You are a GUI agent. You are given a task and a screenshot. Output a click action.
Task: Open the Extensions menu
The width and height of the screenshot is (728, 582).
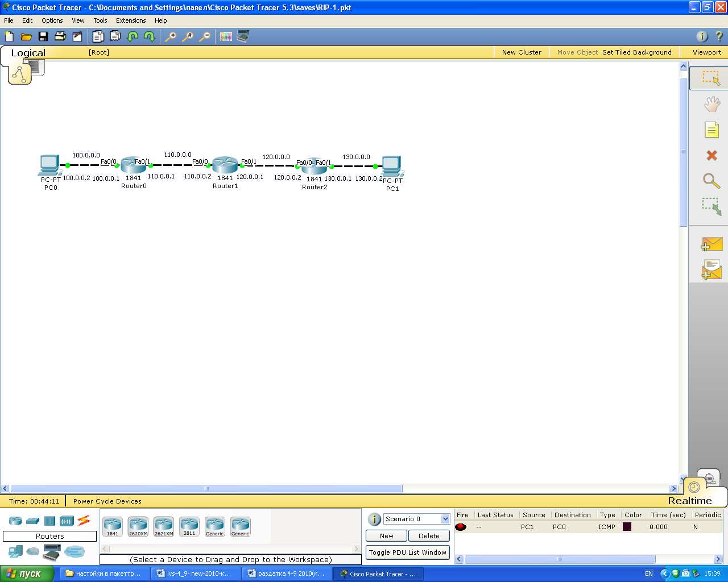click(x=131, y=20)
